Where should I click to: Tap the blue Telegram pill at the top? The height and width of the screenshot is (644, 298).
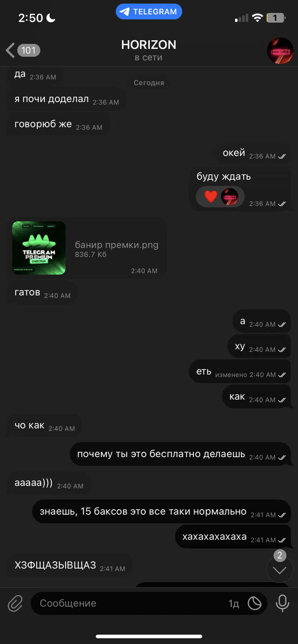click(149, 11)
